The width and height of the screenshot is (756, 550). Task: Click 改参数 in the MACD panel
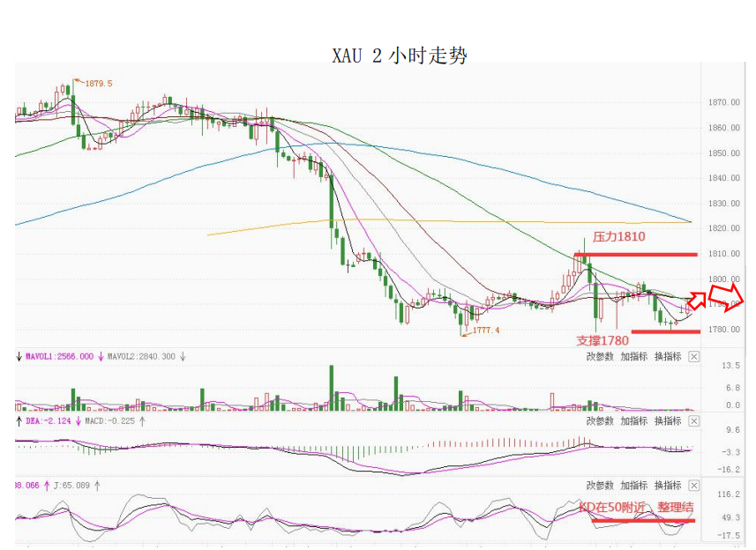tap(600, 421)
